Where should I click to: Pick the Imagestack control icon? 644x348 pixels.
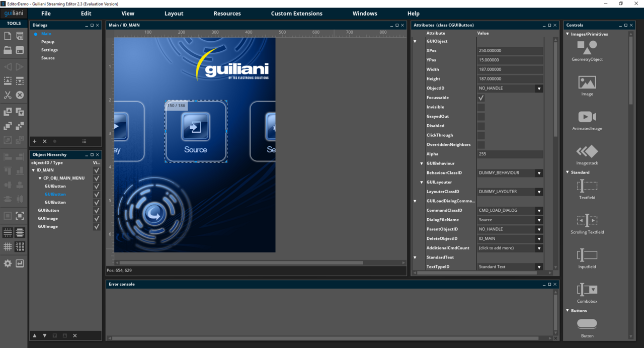pyautogui.click(x=587, y=151)
